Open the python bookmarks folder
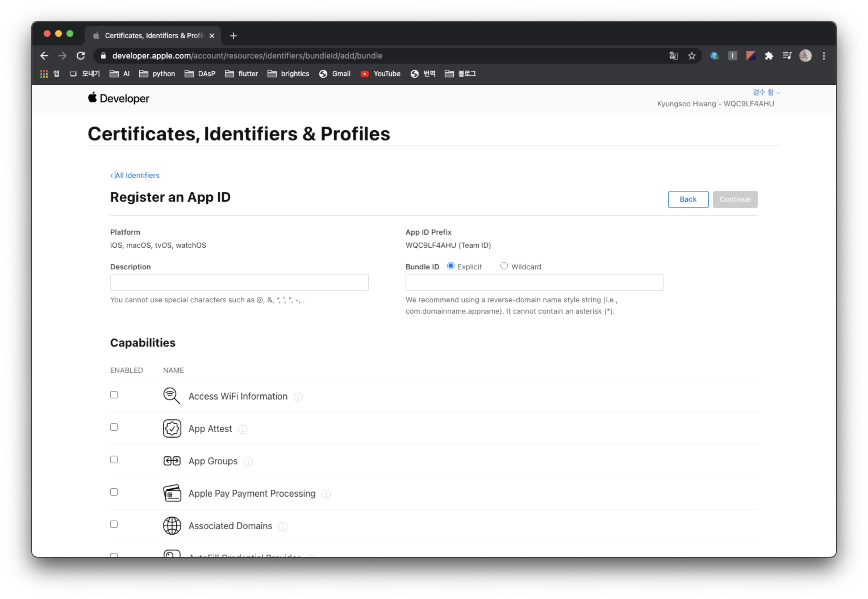Image resolution: width=868 pixels, height=599 pixels. pos(157,74)
